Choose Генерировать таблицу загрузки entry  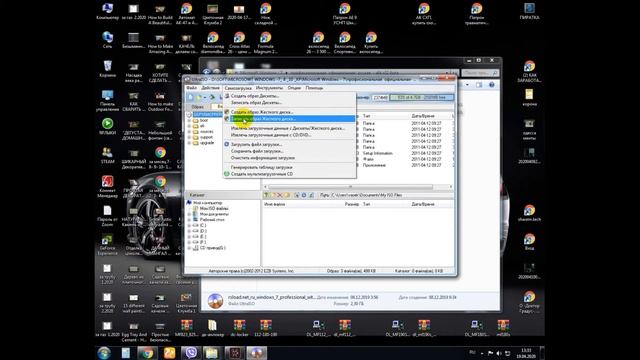[x=289, y=167]
